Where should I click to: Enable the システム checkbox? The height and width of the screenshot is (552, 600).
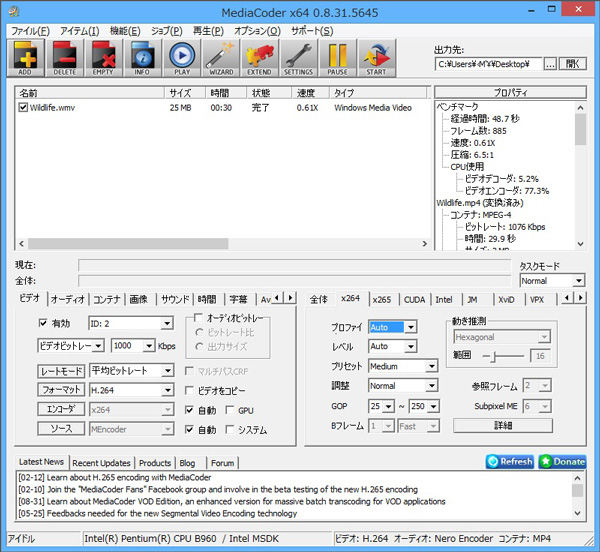tap(230, 429)
